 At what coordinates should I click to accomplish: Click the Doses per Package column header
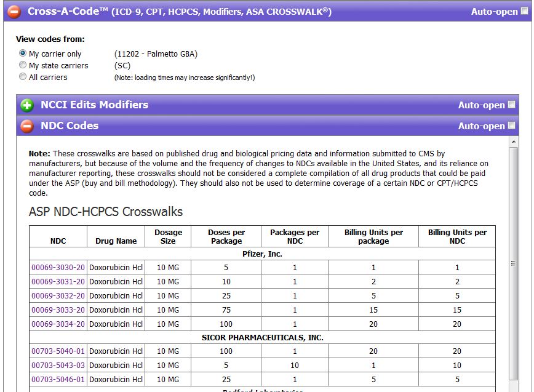[226, 236]
